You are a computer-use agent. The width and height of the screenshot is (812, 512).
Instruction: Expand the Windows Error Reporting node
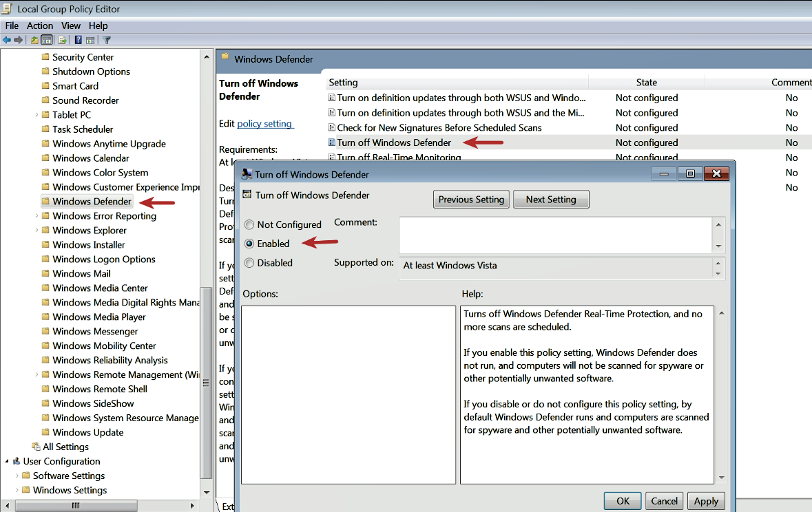coord(37,216)
